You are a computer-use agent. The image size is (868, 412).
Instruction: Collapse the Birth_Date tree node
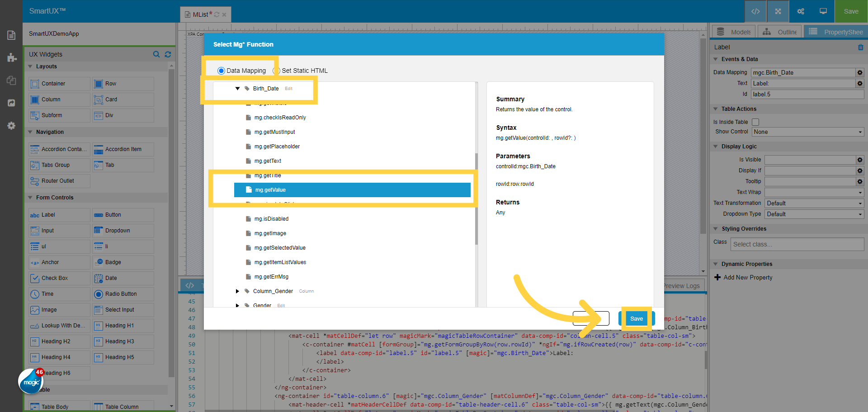tap(238, 88)
